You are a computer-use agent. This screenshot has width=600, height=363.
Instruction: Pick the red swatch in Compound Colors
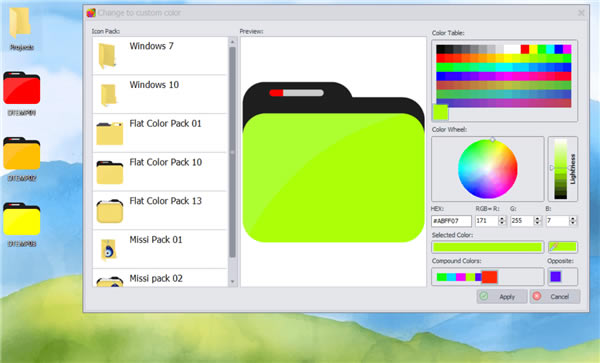pos(489,277)
